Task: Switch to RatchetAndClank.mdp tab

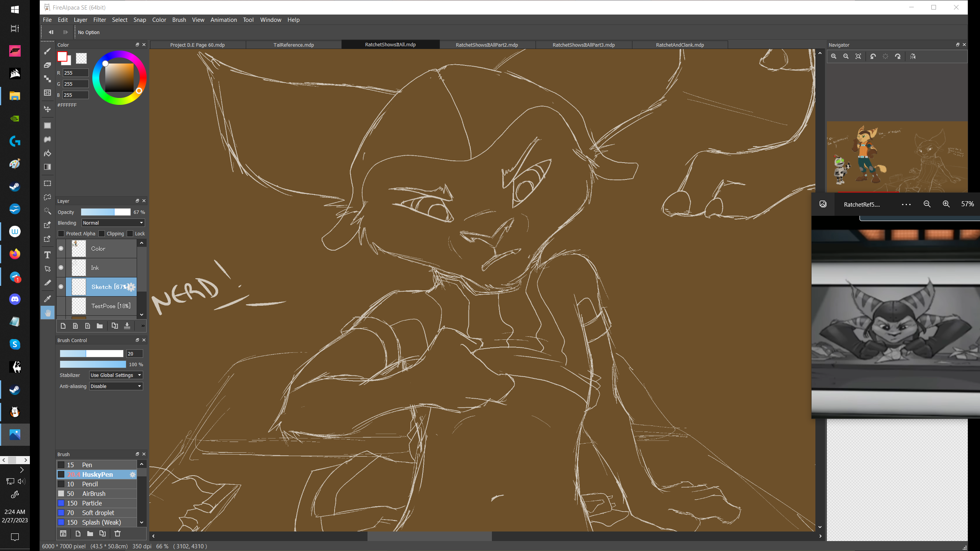Action: (680, 45)
